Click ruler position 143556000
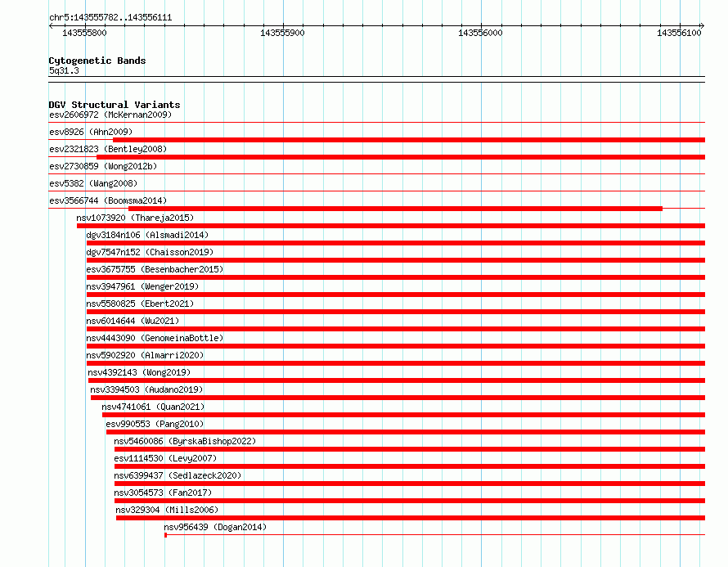Viewport: 728px width, 567px height. point(480,33)
